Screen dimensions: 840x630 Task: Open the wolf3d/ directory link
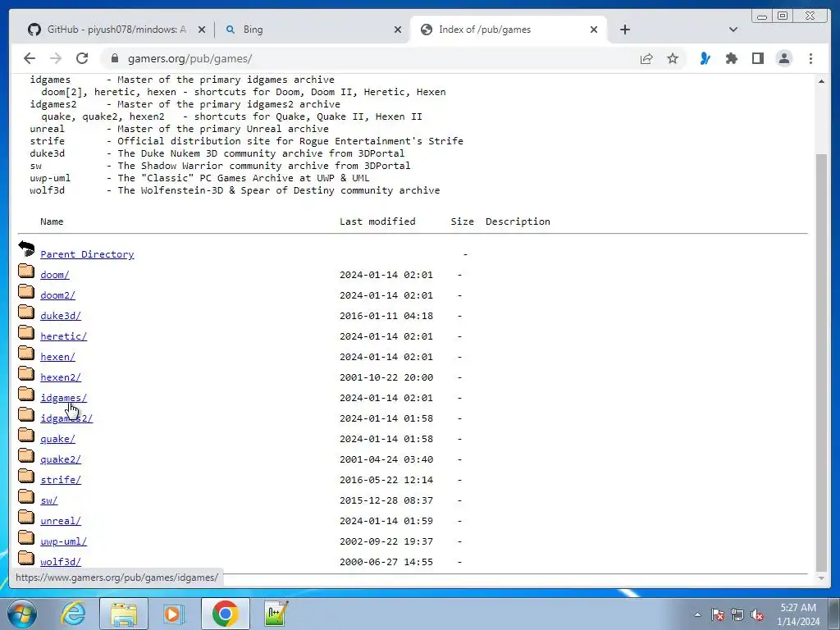point(61,562)
